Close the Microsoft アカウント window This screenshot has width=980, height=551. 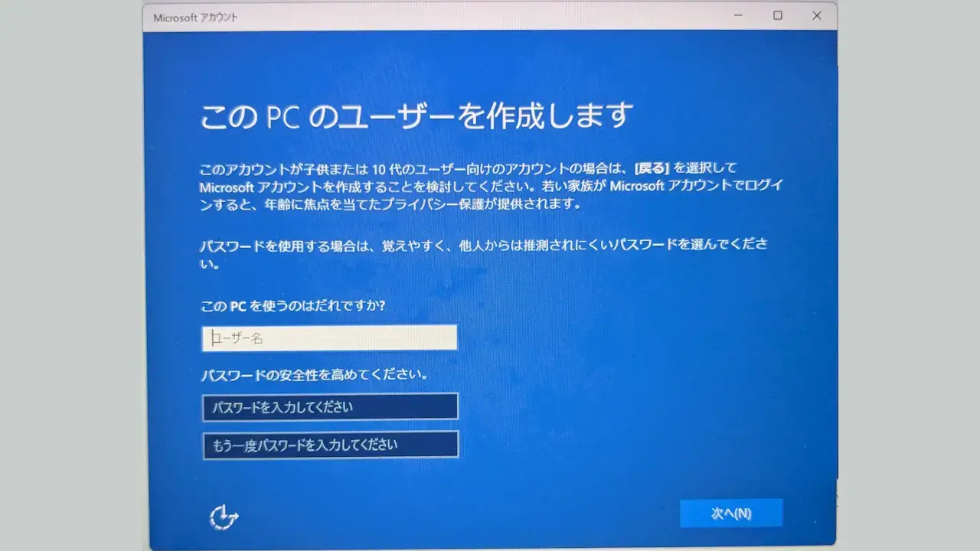817,15
